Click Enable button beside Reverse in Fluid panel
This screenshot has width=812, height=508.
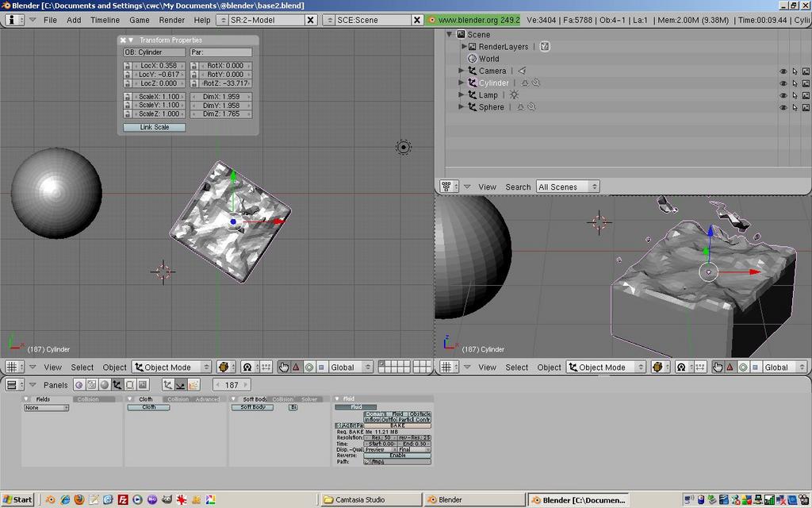pyautogui.click(x=397, y=456)
